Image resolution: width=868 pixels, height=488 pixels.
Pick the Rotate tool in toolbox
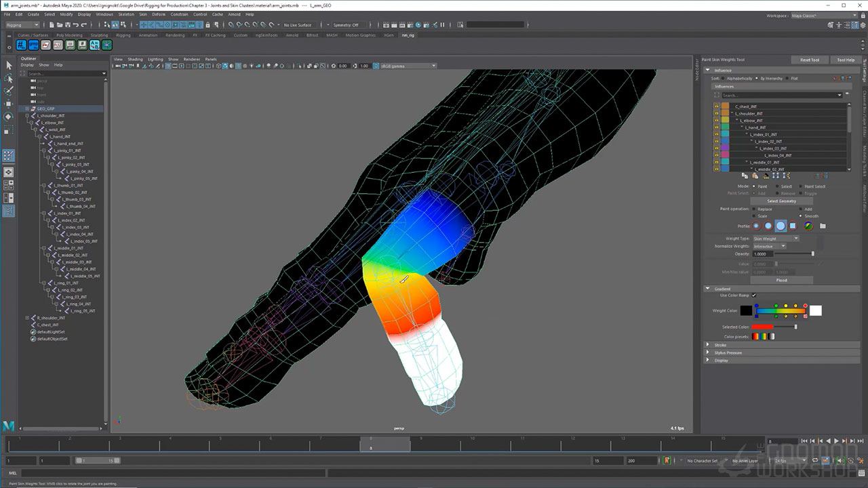coord(9,117)
